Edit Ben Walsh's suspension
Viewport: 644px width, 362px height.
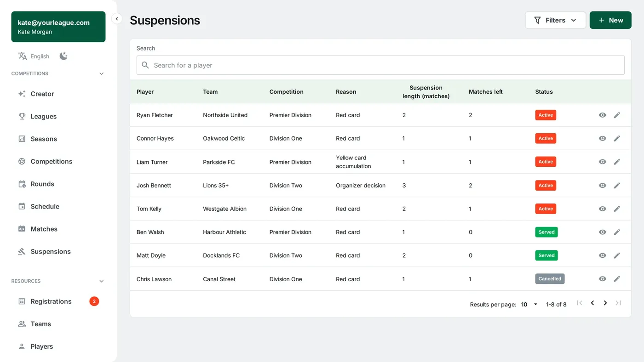click(x=617, y=232)
